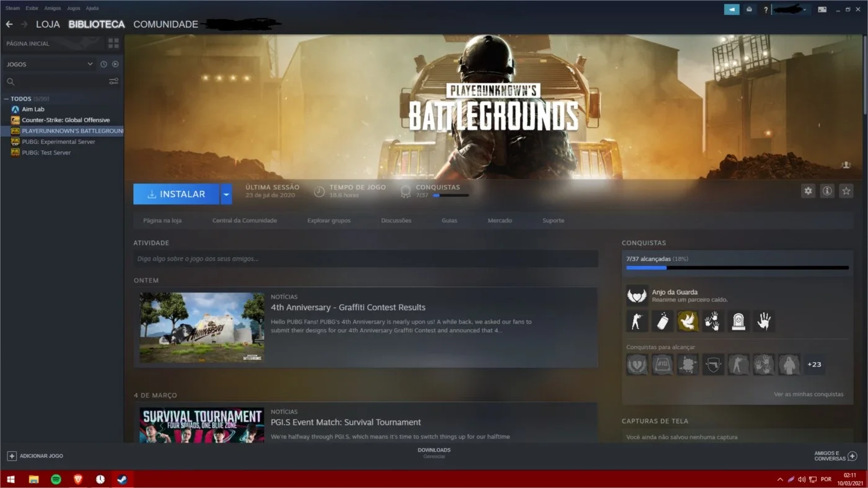Viewport: 868px width, 488px height.
Task: Show game info icon
Action: [x=827, y=191]
